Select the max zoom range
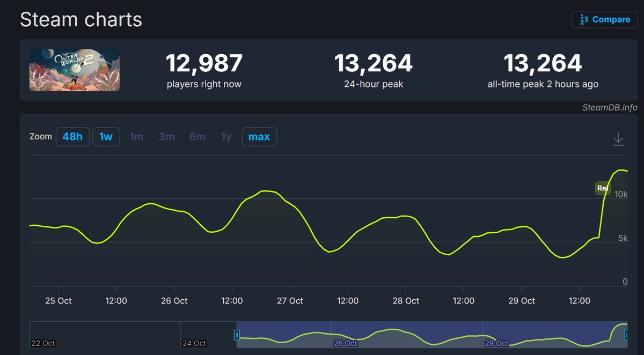 259,137
